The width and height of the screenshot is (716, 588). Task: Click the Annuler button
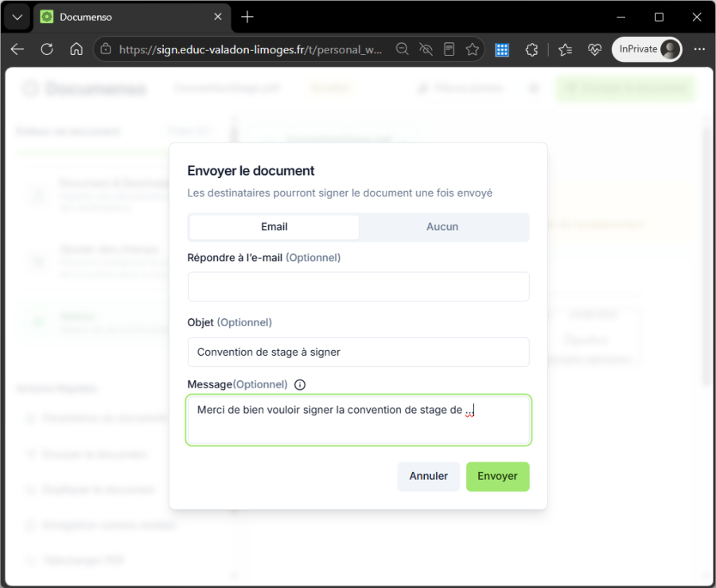428,476
